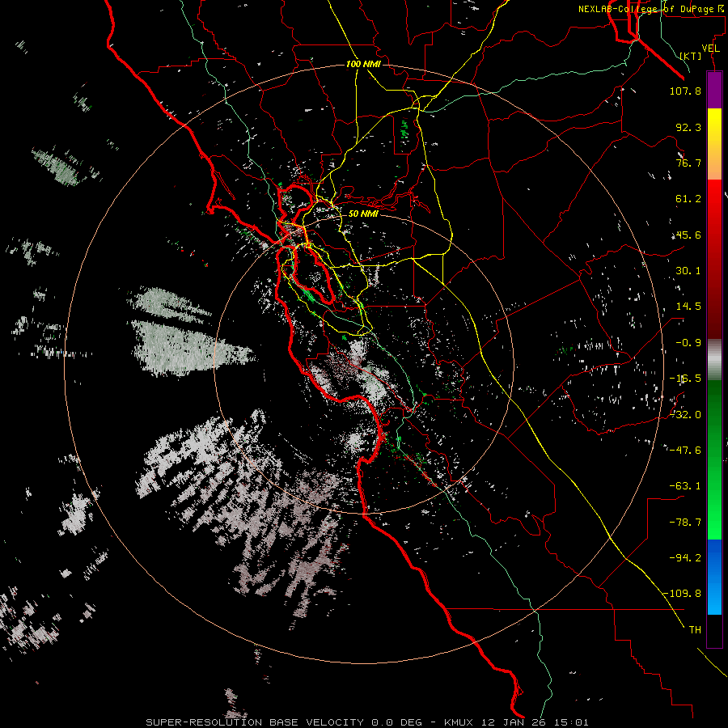Select the 76.7 velocity scale value
Screen dimensions: 728x728
tap(688, 163)
